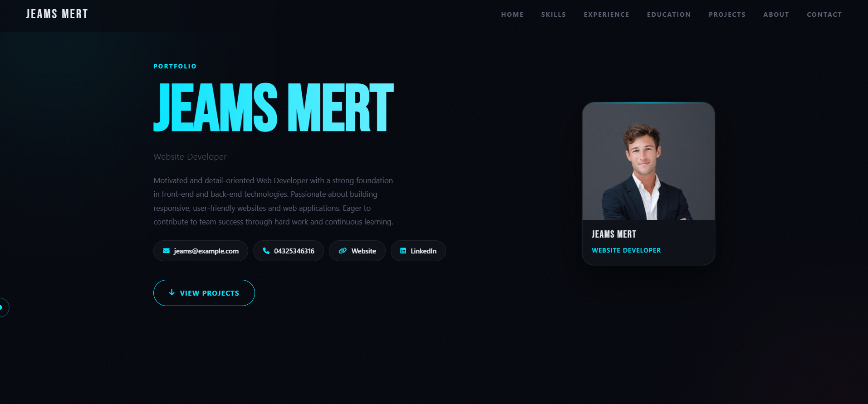Navigate to the Education section
Image resolution: width=868 pixels, height=404 pixels.
click(x=669, y=15)
